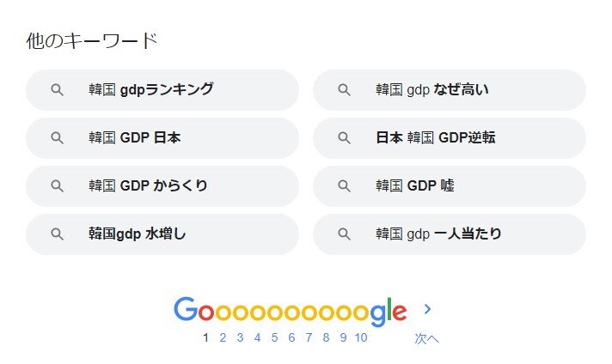The image size is (612, 364).
Task: Click the red letter e in the pagination logo
Action: point(400,312)
